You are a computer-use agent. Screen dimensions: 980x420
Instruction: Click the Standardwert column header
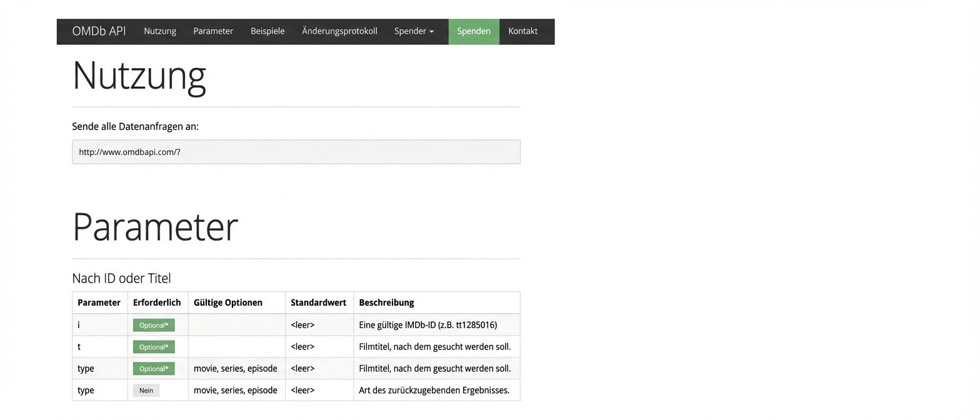click(318, 302)
